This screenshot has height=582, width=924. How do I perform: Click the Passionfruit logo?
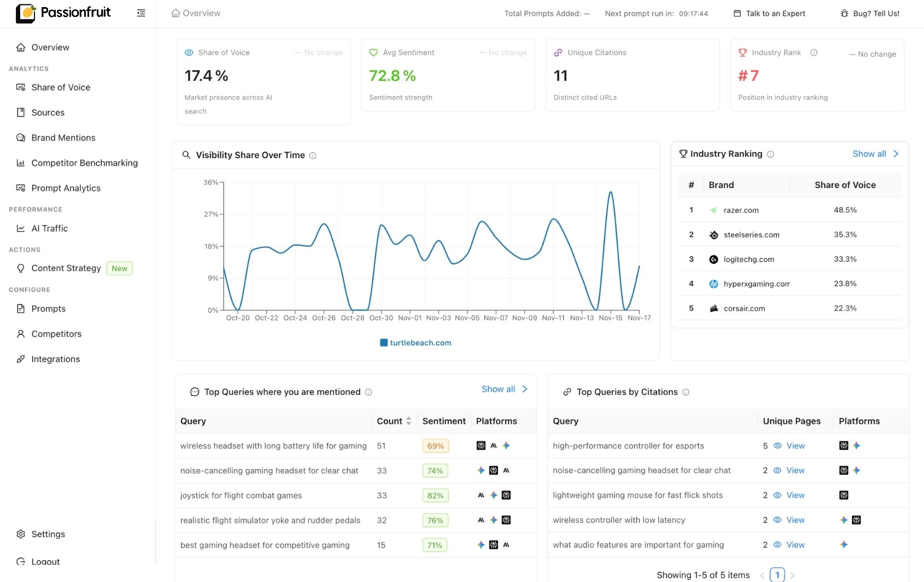(63, 13)
